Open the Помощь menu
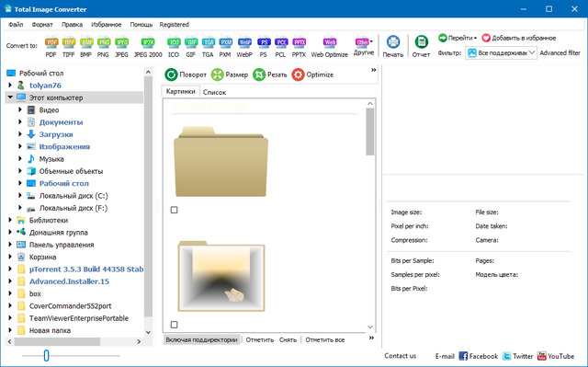This screenshot has height=367, width=588. (x=141, y=25)
